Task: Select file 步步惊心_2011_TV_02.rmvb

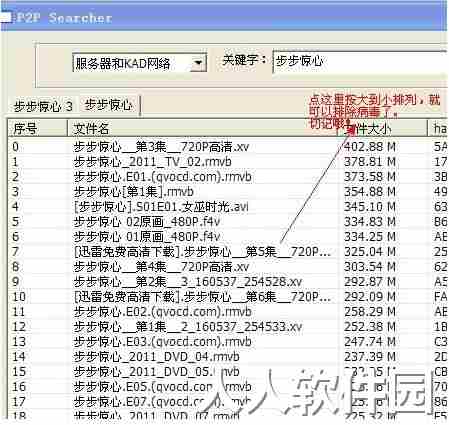Action: (x=153, y=162)
